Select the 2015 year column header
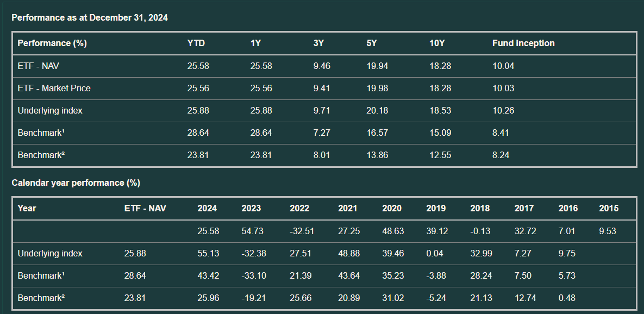This screenshot has width=644, height=314. point(609,208)
